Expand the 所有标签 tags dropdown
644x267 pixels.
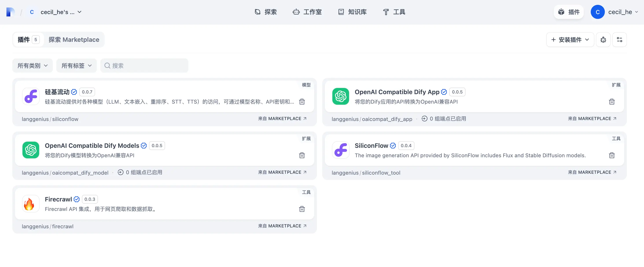click(77, 66)
